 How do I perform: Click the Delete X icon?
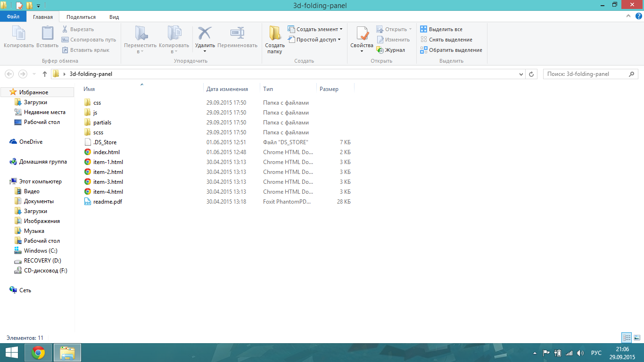[x=205, y=33]
